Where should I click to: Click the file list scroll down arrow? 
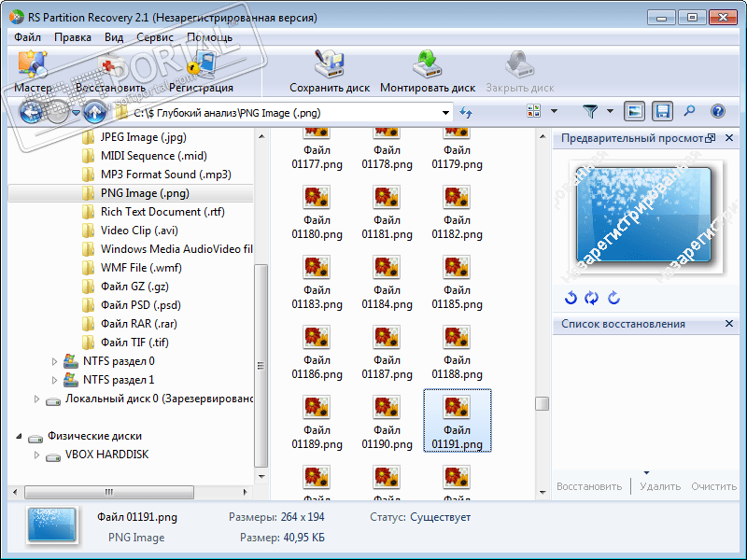[x=543, y=493]
